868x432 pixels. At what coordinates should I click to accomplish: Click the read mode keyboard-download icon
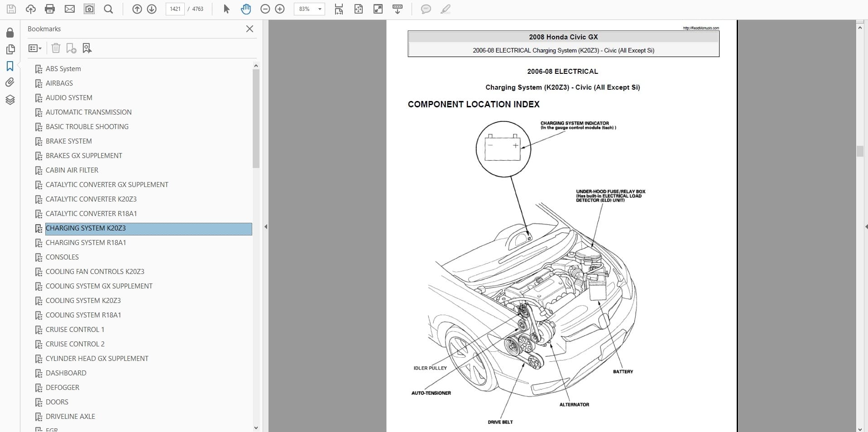(398, 9)
